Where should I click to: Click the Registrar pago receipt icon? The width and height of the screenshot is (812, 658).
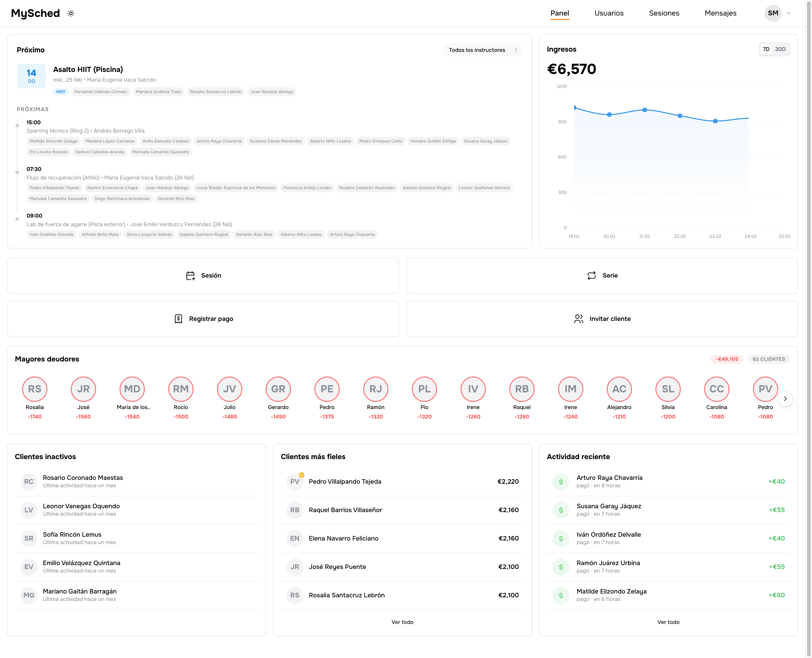coord(178,319)
